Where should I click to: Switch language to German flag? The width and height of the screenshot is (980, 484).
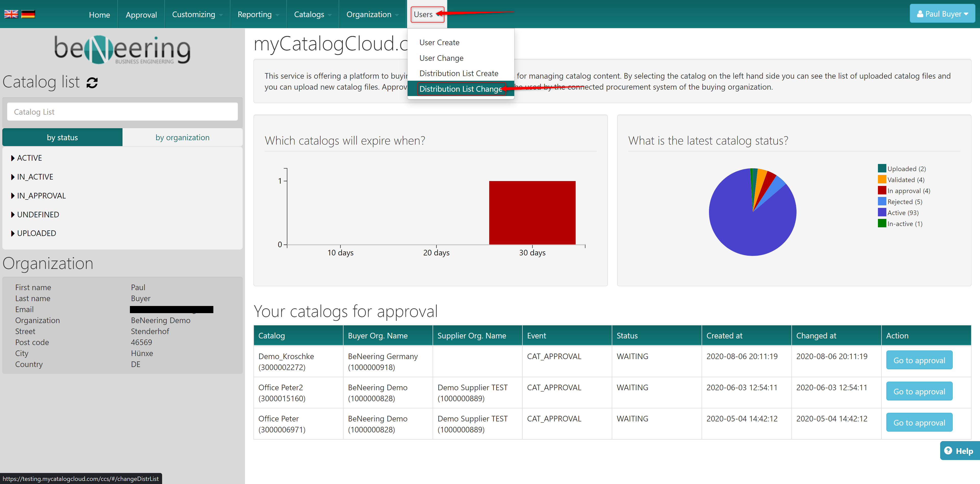point(28,14)
